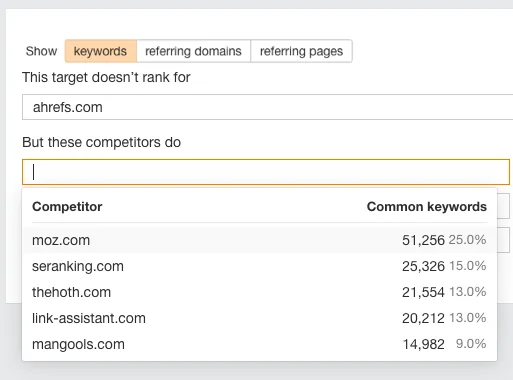Image resolution: width=513 pixels, height=380 pixels.
Task: Switch to referring domains tab
Action: pyautogui.click(x=193, y=51)
